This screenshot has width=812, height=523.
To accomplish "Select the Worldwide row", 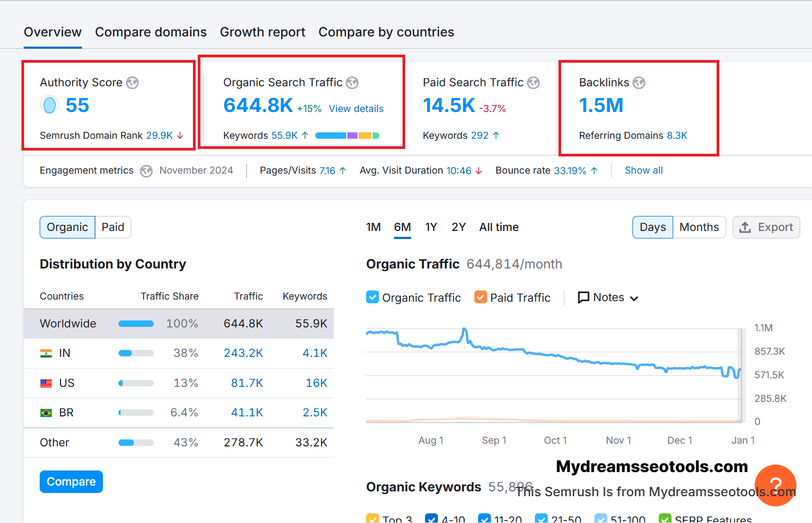I will 178,324.
